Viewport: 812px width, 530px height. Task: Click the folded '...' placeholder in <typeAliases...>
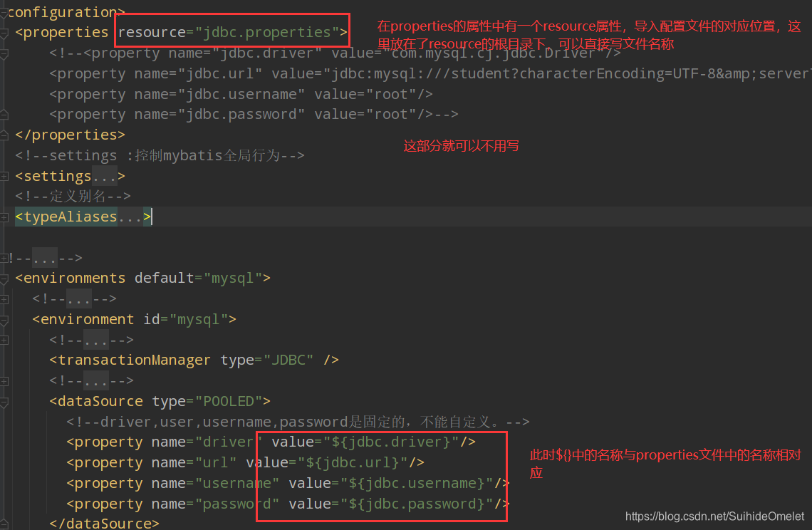(x=130, y=217)
